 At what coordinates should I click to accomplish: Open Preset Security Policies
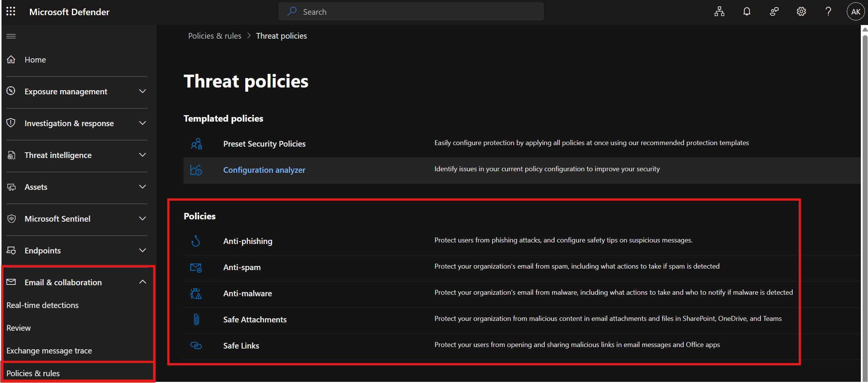coord(264,144)
